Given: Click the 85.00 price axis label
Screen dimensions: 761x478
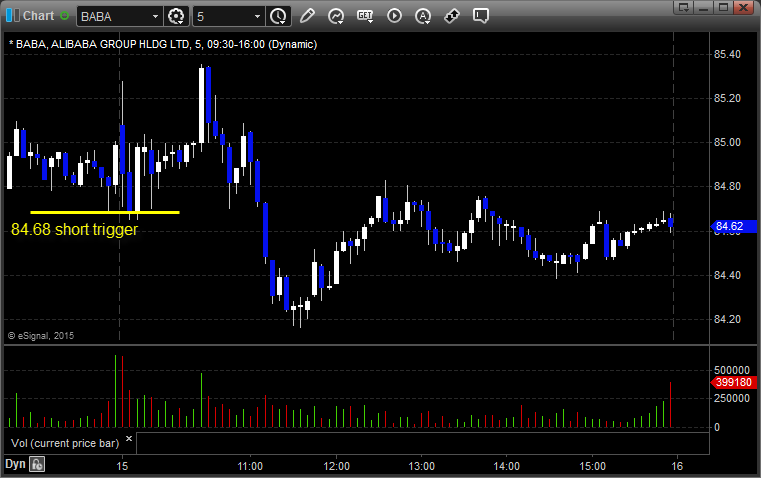Looking at the screenshot, I should 727,143.
